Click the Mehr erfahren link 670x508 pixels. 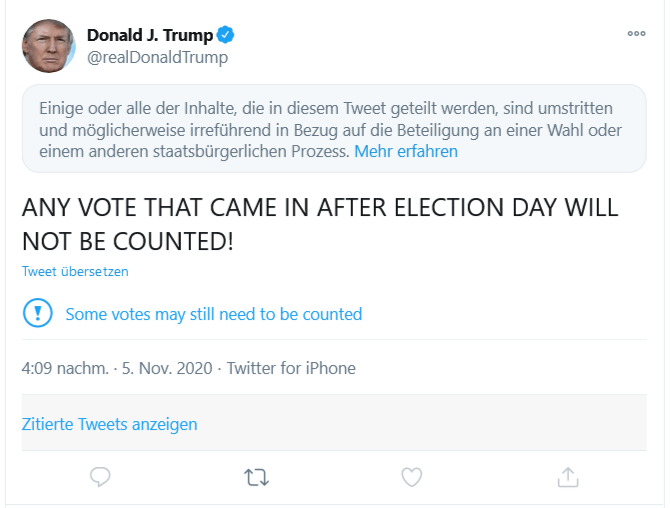pos(405,152)
